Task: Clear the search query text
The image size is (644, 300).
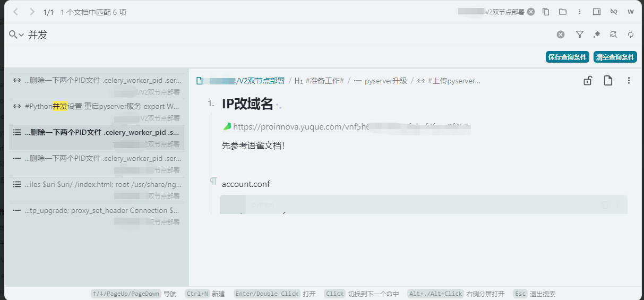Action: 561,35
